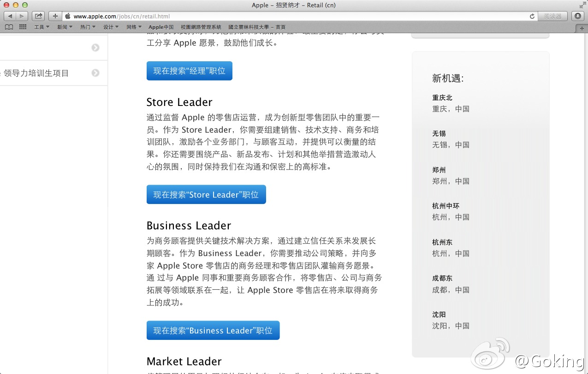Image resolution: width=588 pixels, height=374 pixels.
Task: Open the Share menu in Safari toolbar
Action: tap(38, 16)
